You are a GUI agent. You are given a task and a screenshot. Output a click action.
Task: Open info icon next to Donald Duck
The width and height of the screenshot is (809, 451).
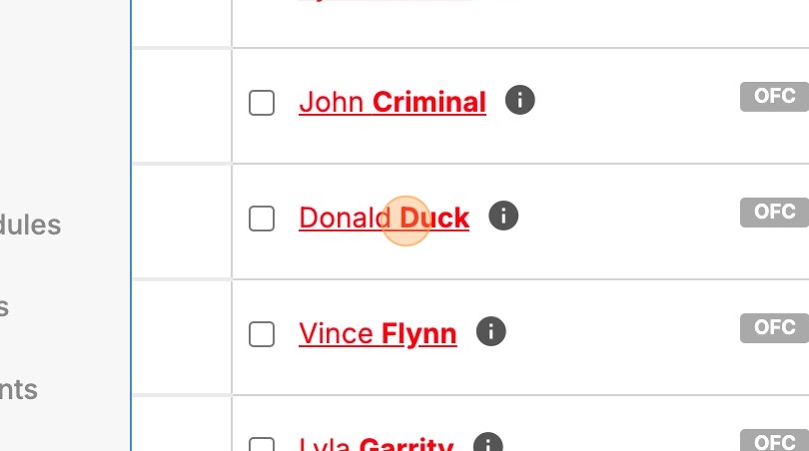[x=503, y=216]
